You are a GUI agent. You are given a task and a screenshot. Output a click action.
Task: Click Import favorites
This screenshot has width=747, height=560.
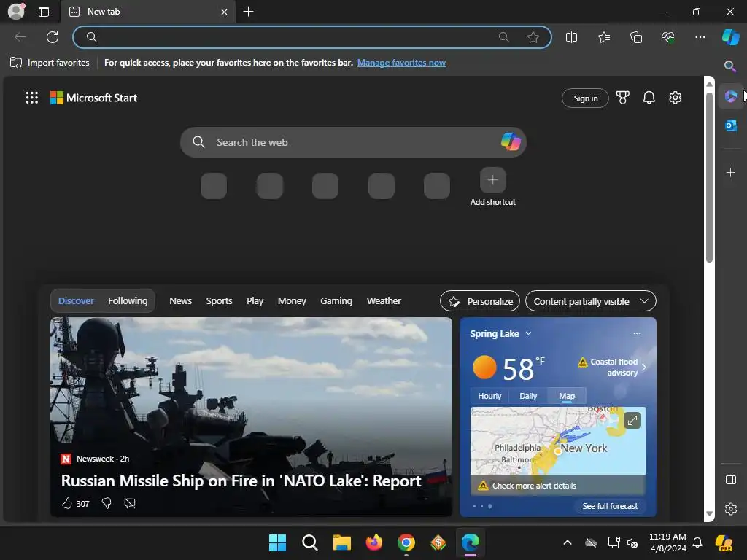pyautogui.click(x=50, y=63)
